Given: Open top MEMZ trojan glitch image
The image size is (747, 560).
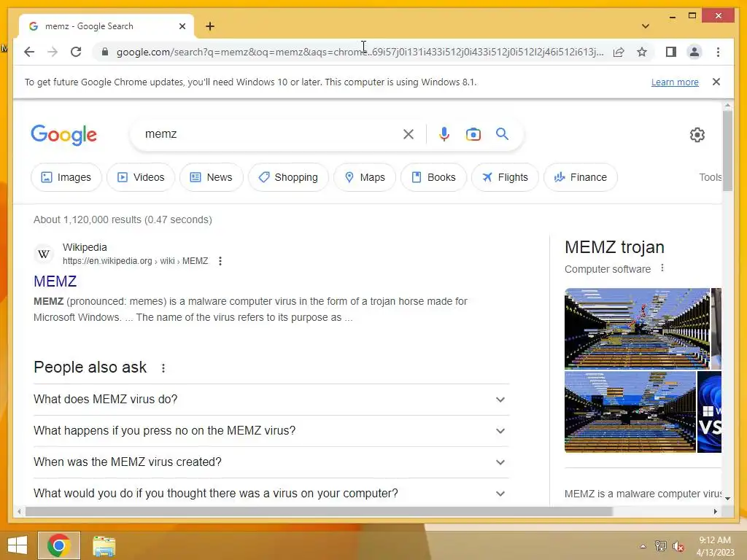Looking at the screenshot, I should 637,329.
